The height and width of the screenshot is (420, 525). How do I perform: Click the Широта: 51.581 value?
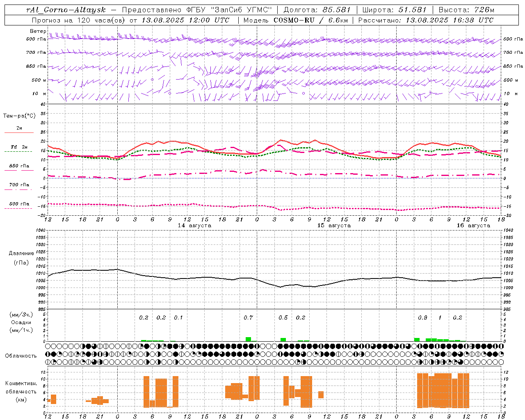[x=394, y=10]
